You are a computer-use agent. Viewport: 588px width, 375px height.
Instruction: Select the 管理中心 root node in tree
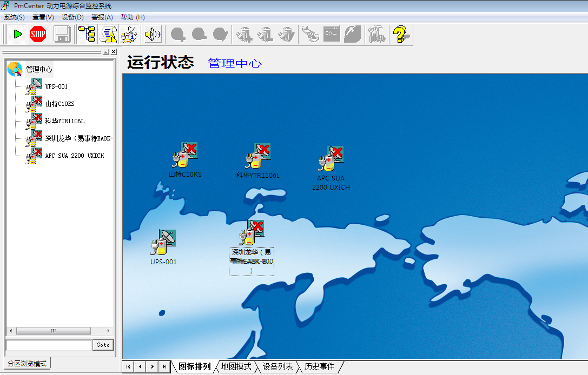[39, 69]
